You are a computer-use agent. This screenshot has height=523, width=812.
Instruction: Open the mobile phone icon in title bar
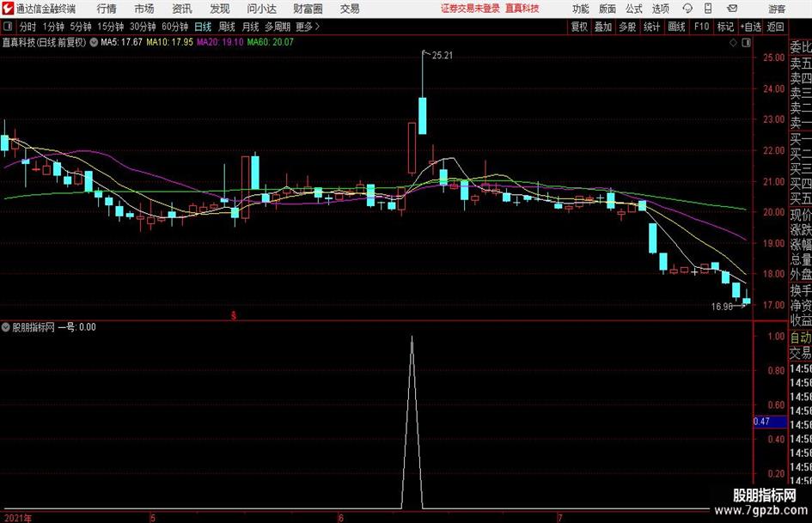(x=708, y=9)
